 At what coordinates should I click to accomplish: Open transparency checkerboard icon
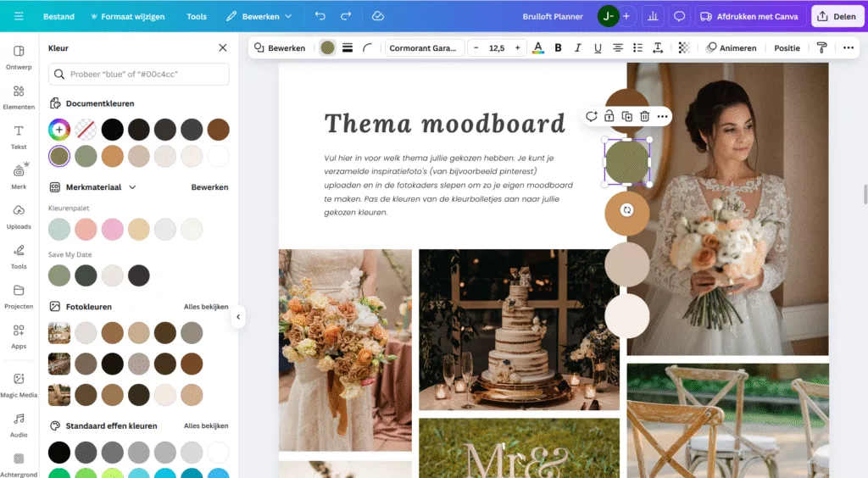pos(684,48)
